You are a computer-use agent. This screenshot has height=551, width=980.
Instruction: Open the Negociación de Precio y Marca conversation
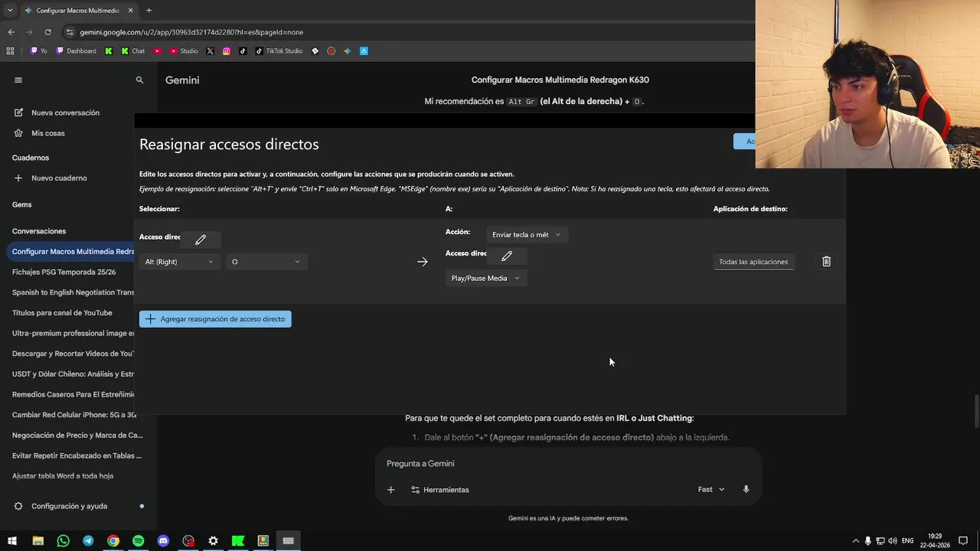pos(77,435)
